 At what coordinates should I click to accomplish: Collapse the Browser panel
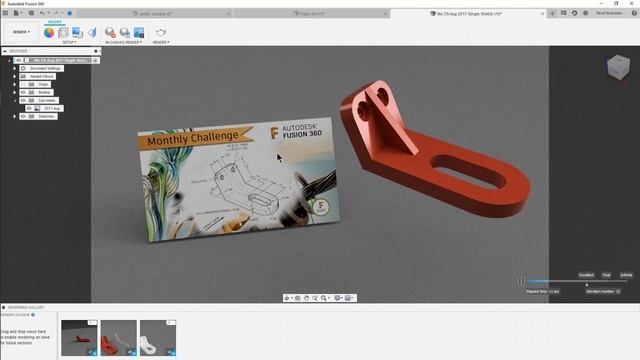(5, 51)
